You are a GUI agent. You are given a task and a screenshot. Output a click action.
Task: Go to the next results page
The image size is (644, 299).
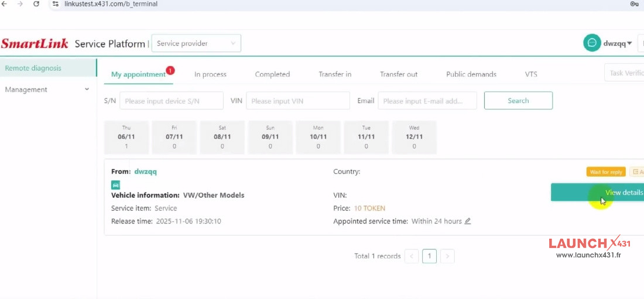pyautogui.click(x=447, y=256)
